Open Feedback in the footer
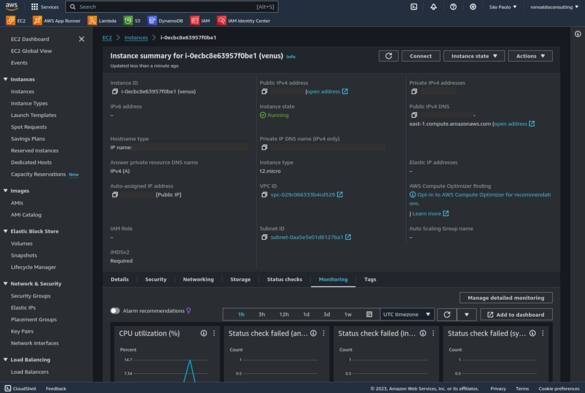Viewport: 585px width, 393px height. 56,389
